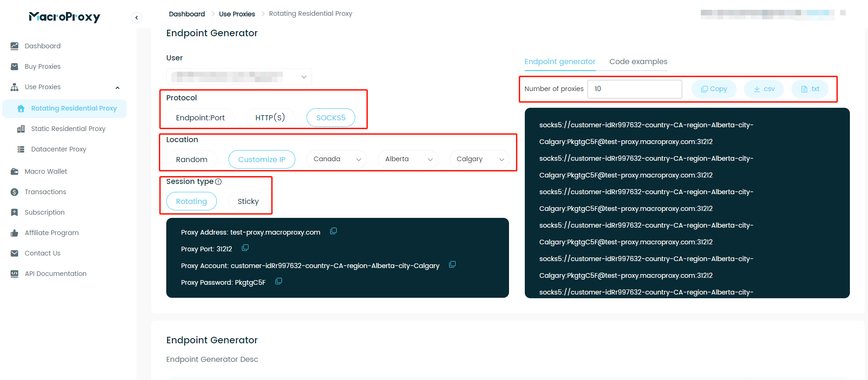
Task: Click Rotating Residential Proxy sidebar item
Action: click(65, 108)
